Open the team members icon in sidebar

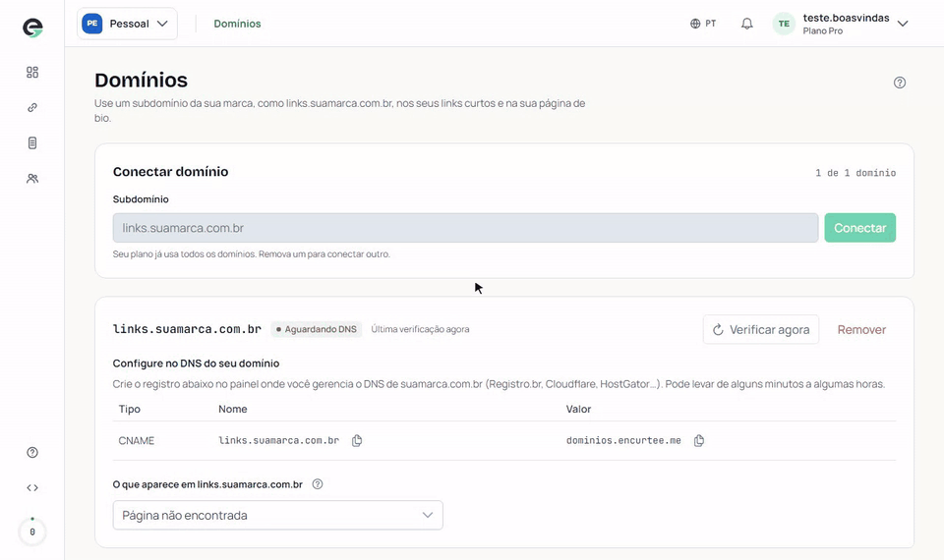pyautogui.click(x=32, y=179)
